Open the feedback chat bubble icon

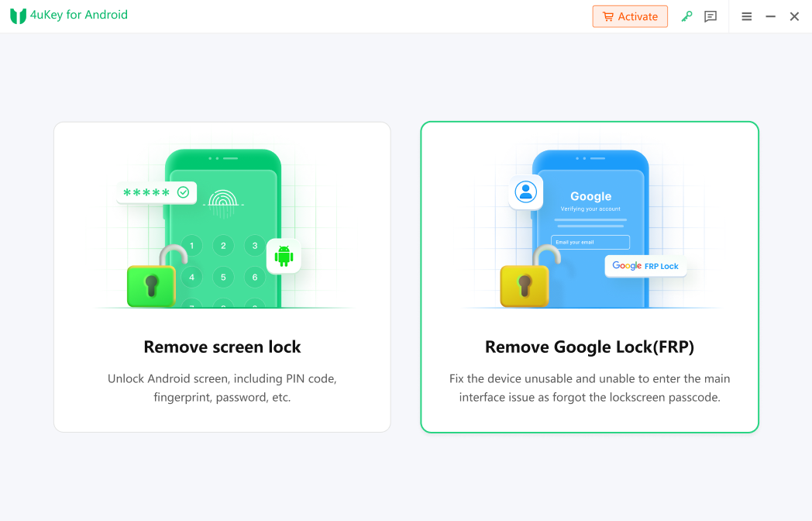(710, 16)
